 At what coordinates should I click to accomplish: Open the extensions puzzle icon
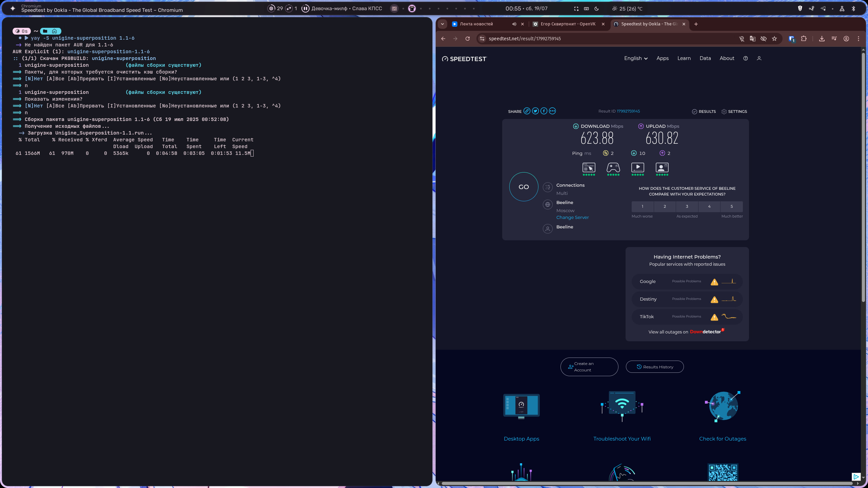tap(804, 39)
